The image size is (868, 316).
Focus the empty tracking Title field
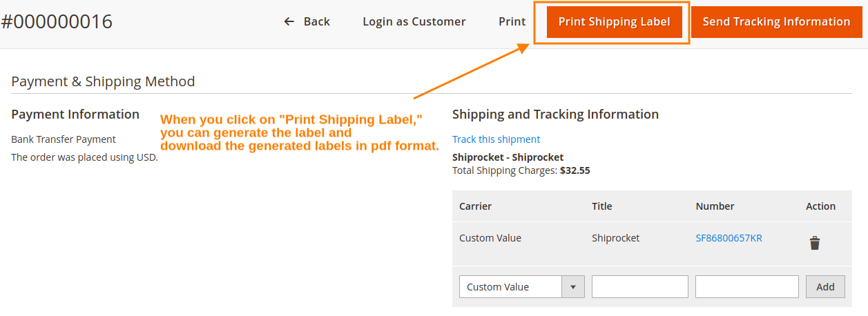[639, 287]
